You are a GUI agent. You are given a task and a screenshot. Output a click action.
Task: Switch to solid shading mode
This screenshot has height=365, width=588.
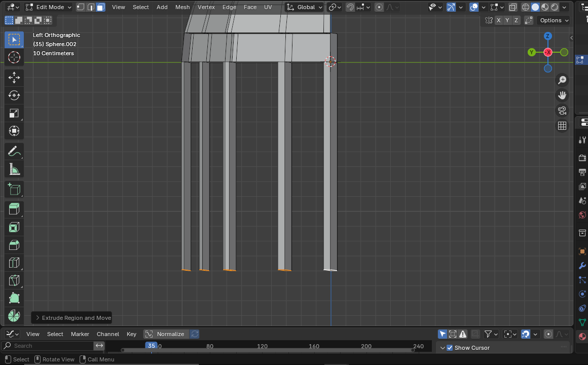pyautogui.click(x=535, y=7)
